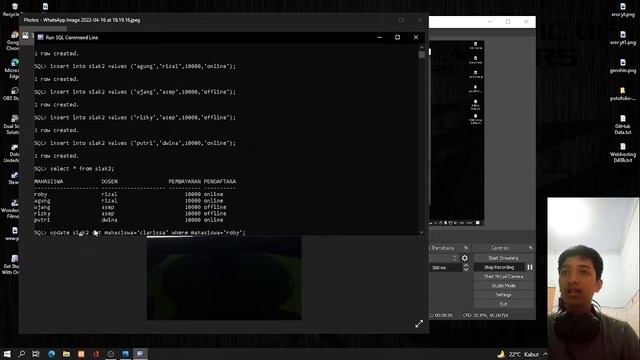Open Microsoft Edge desktop shortcut
This screenshot has height=360, width=640.
[x=13, y=69]
